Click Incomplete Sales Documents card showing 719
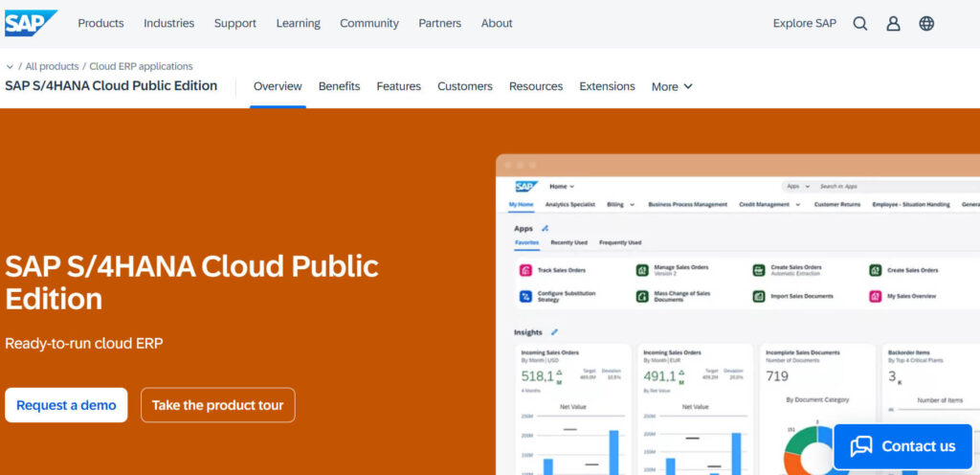 [x=817, y=409]
